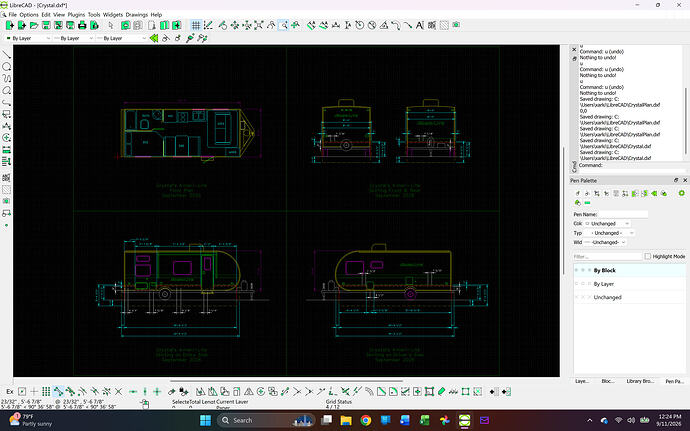
Task: Open the Widgets menu
Action: pos(113,15)
